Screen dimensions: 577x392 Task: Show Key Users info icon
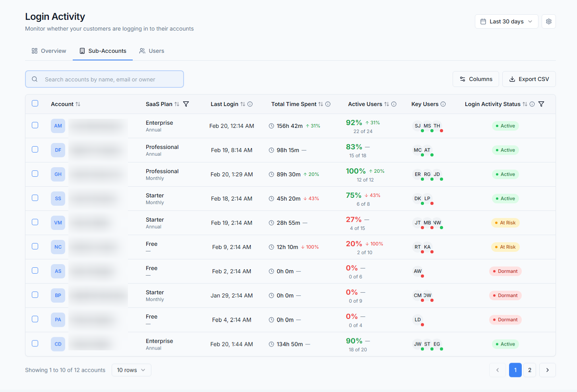(443, 104)
